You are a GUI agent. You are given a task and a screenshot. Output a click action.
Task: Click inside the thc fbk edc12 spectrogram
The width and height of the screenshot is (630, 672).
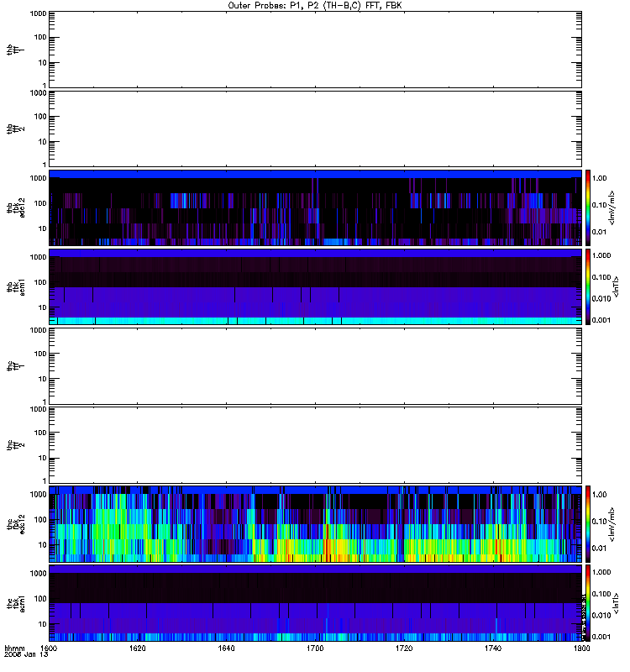pos(315,524)
